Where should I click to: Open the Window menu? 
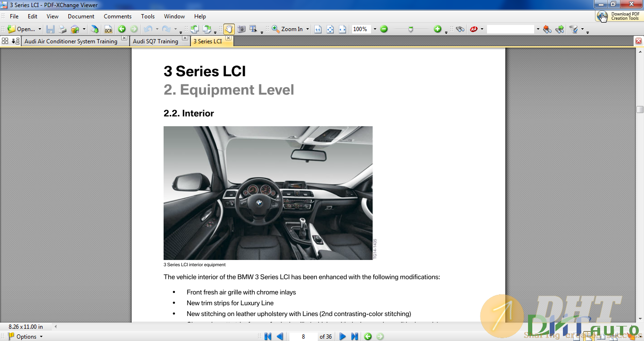pos(174,16)
